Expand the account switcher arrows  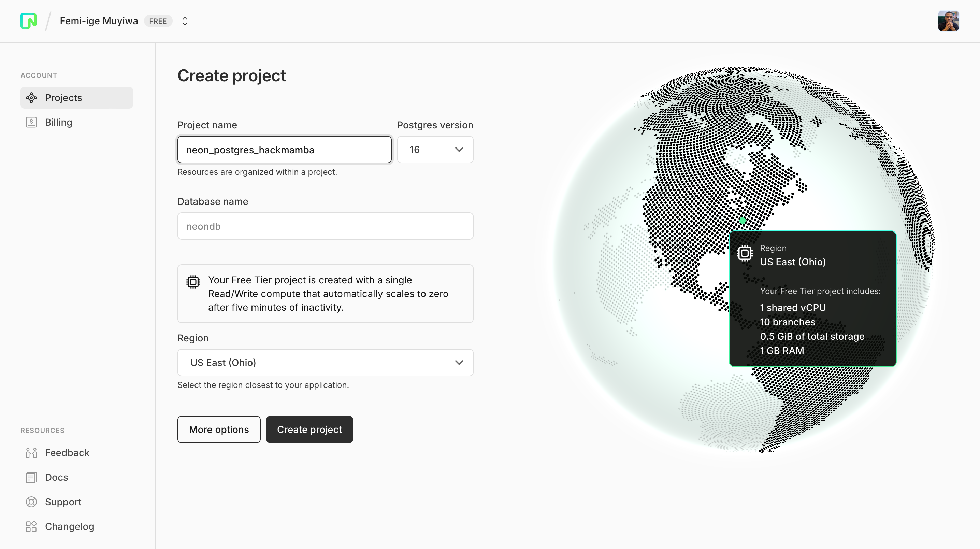(185, 21)
